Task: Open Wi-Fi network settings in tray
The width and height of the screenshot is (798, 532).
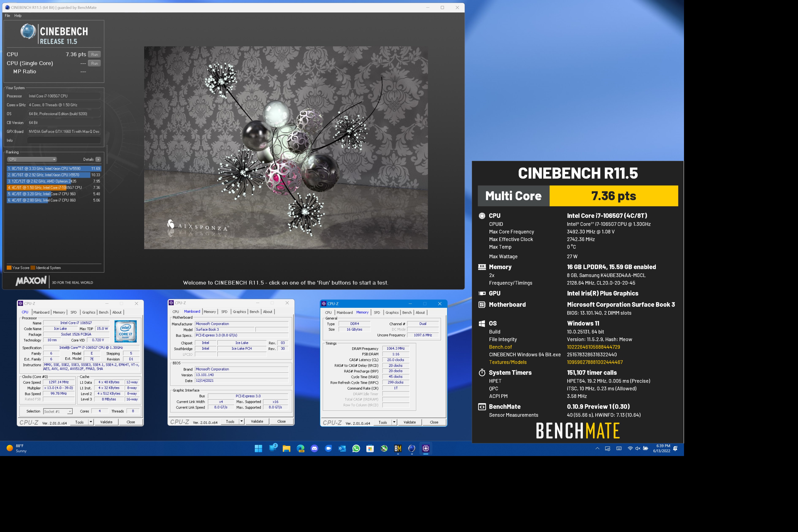Action: pos(630,449)
